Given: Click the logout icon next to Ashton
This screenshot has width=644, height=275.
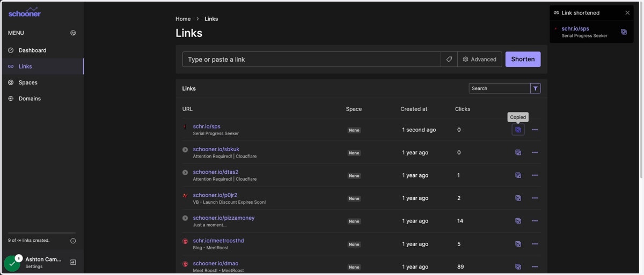Looking at the screenshot, I should (73, 262).
